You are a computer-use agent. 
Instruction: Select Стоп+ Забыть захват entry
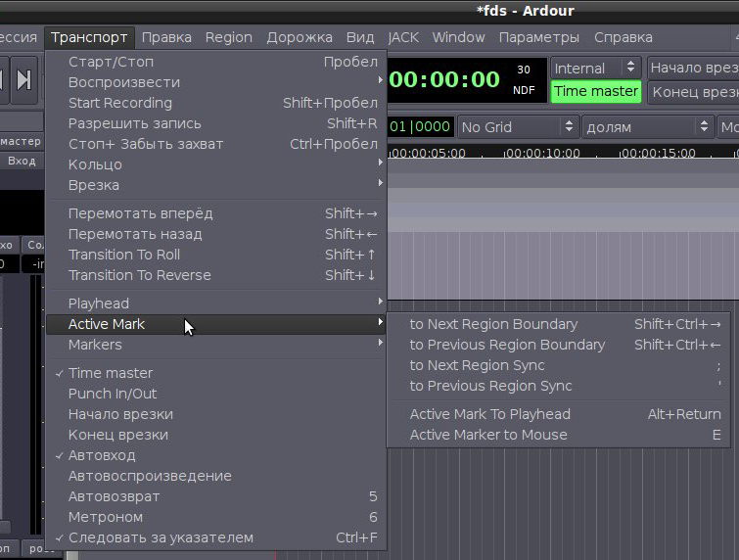[x=216, y=144]
